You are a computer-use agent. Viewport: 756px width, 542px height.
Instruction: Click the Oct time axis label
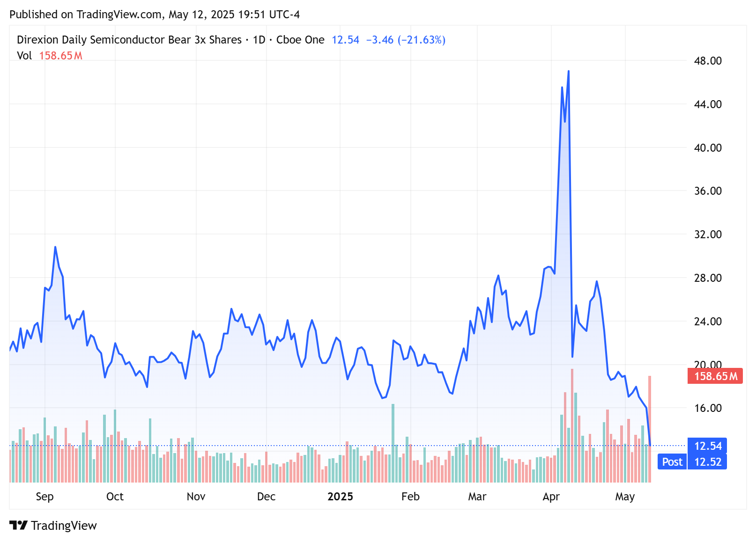115,497
